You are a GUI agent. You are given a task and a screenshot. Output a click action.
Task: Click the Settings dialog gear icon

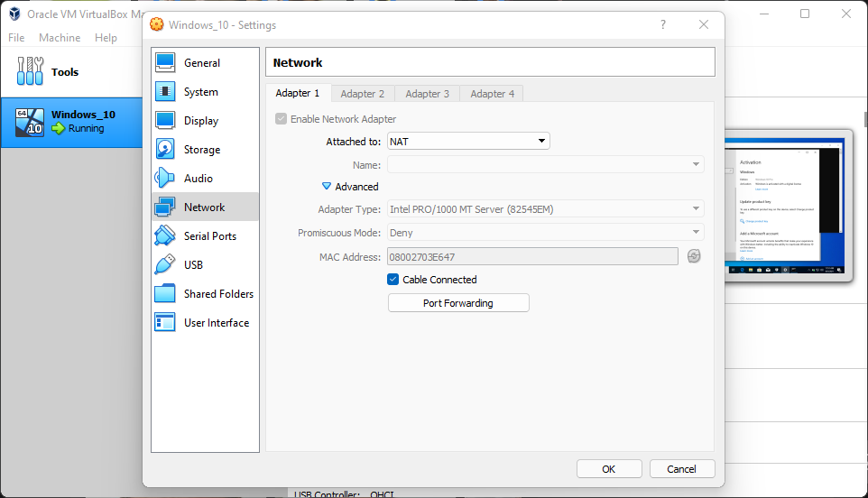point(157,24)
